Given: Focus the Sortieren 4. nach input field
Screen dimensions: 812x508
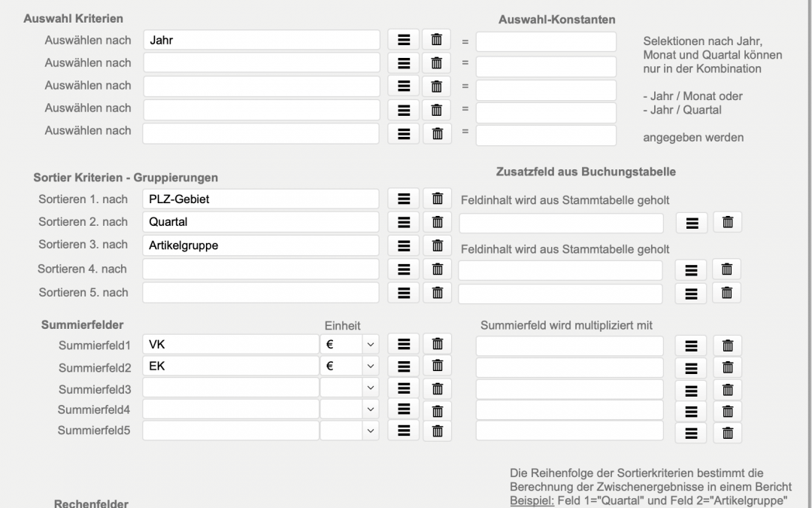Looking at the screenshot, I should click(261, 269).
